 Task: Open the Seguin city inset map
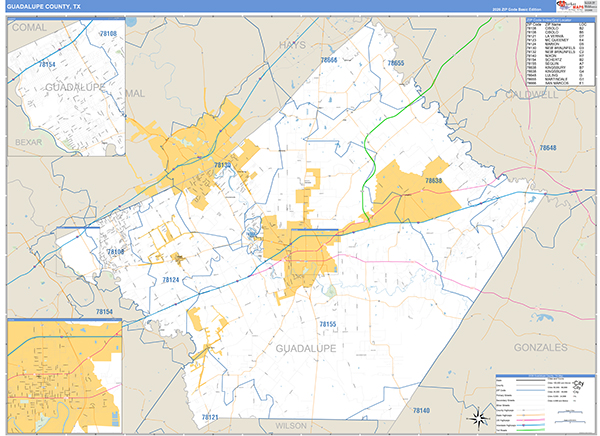tap(65, 376)
